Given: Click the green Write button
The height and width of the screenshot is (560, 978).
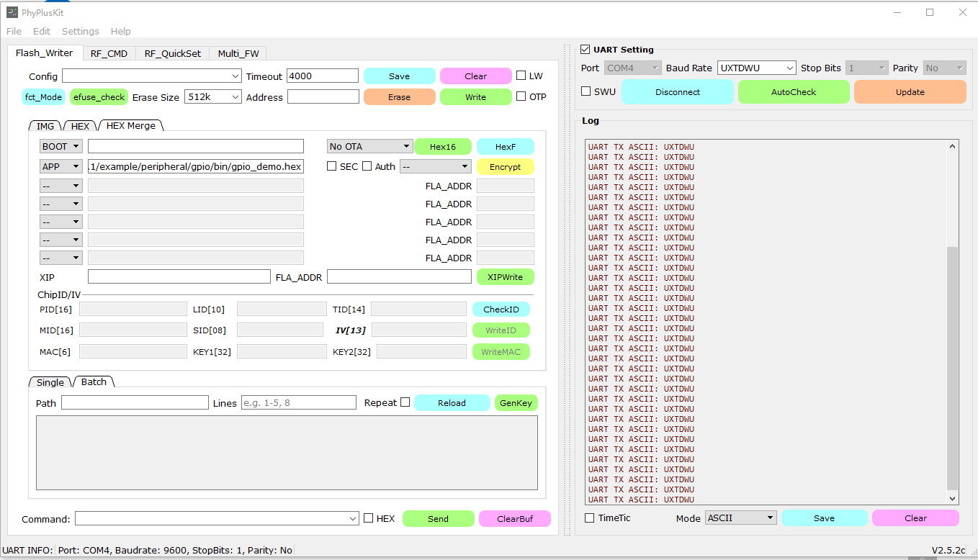Looking at the screenshot, I should 476,97.
